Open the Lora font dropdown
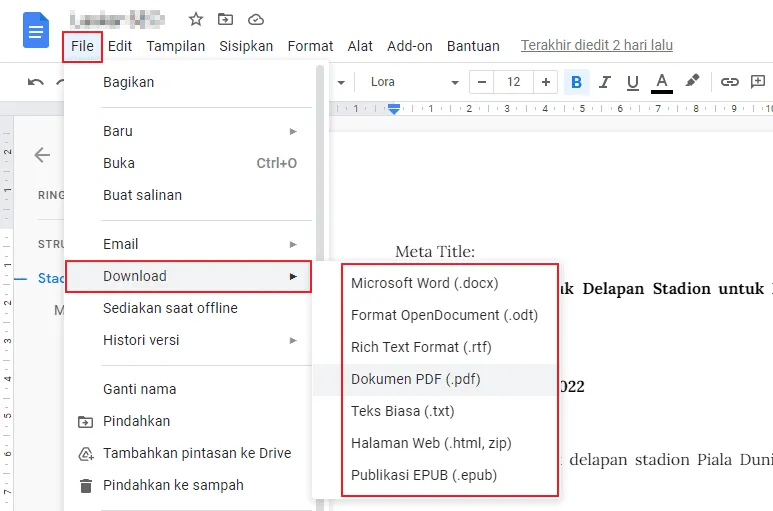This screenshot has height=511, width=773. (414, 82)
